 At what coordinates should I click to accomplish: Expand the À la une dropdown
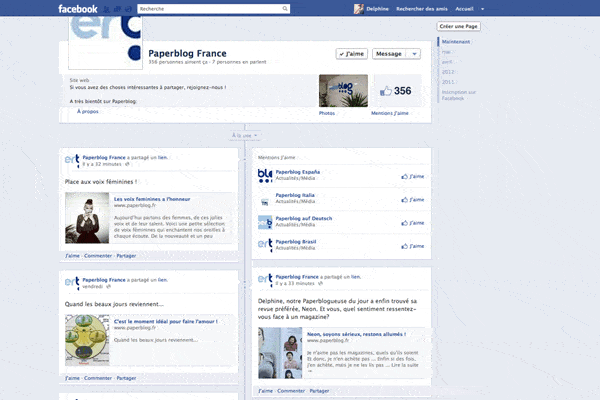click(x=245, y=136)
